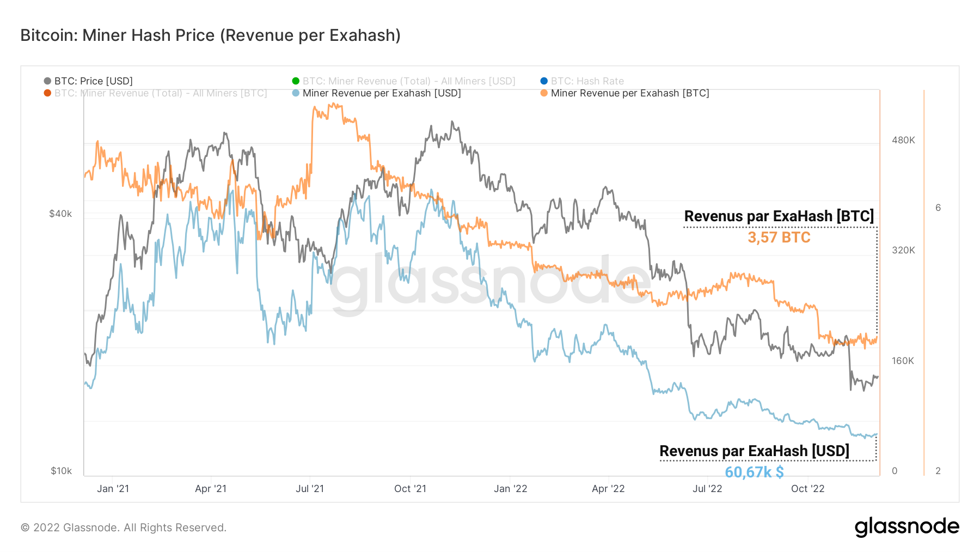This screenshot has height=552, width=980.
Task: Hide the Miner Revenue per Exahash [USD] legend label
Action: tap(381, 93)
